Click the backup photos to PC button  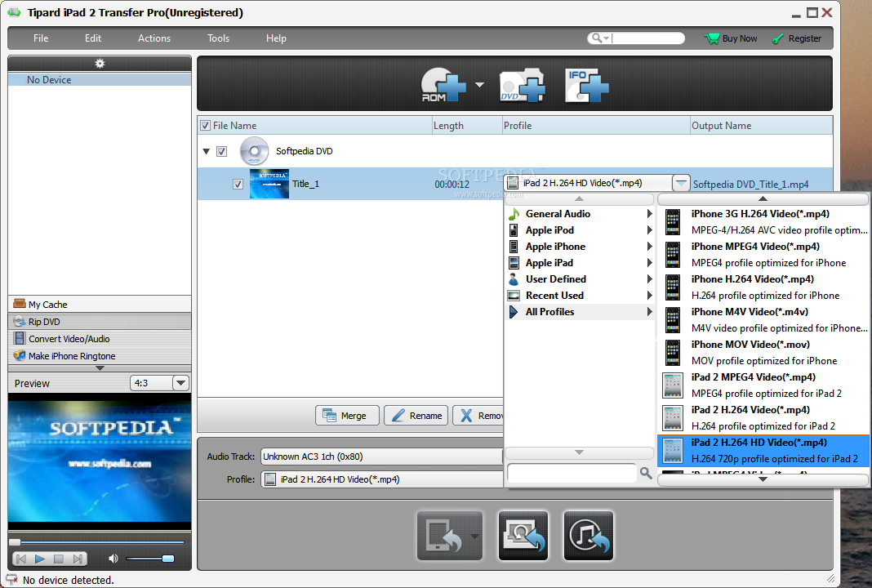point(523,536)
